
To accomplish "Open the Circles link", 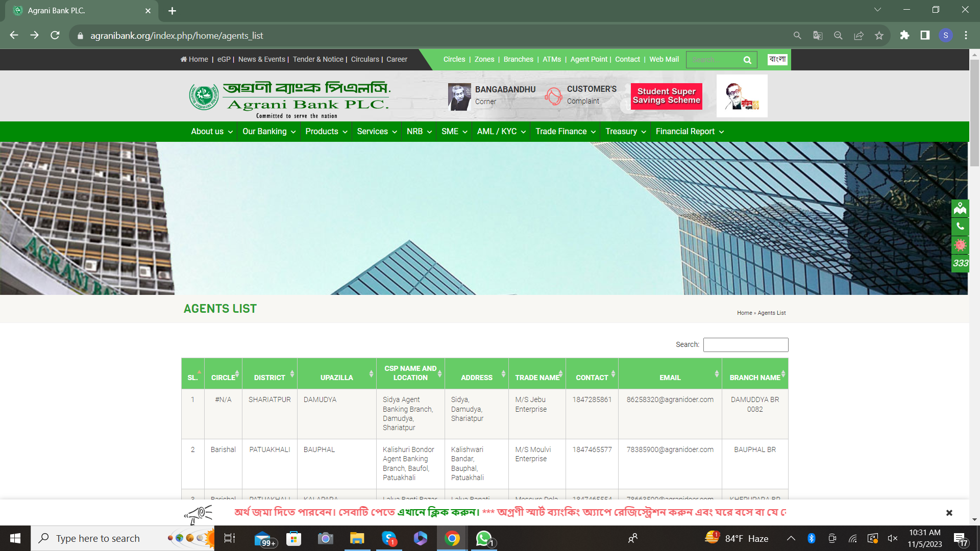I will tap(454, 59).
